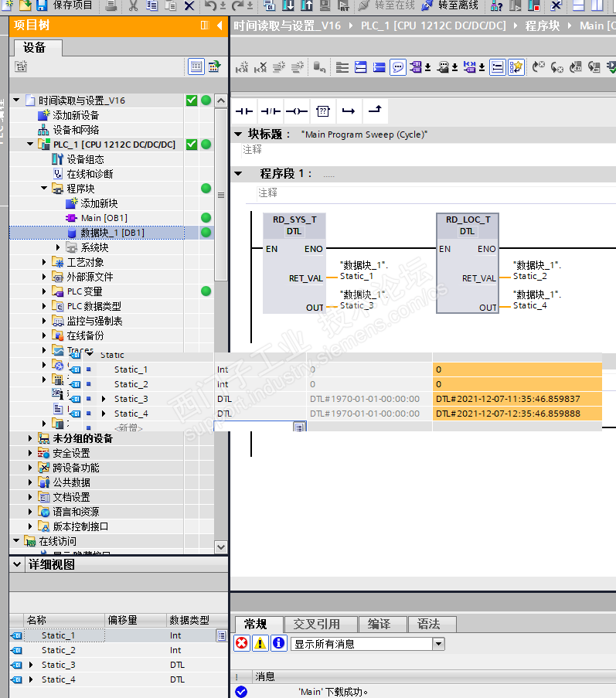Delete selection with the X icon
The width and height of the screenshot is (616, 698).
coord(189,5)
